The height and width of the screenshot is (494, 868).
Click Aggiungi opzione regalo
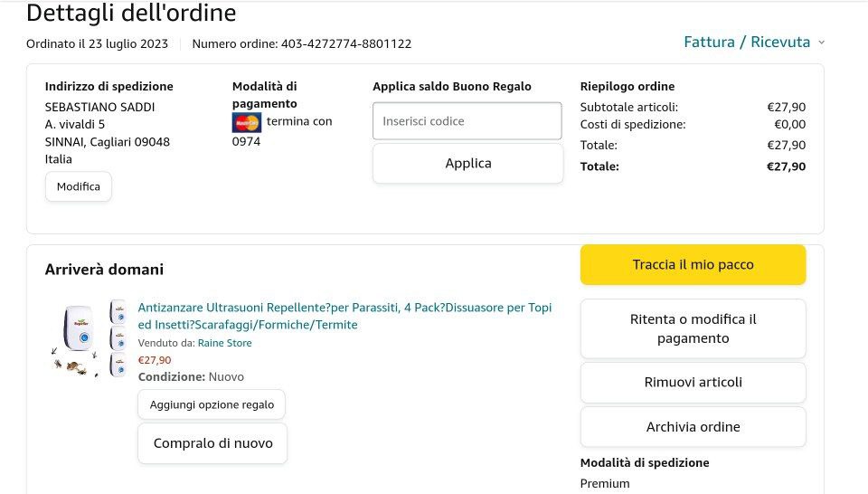pyautogui.click(x=212, y=404)
